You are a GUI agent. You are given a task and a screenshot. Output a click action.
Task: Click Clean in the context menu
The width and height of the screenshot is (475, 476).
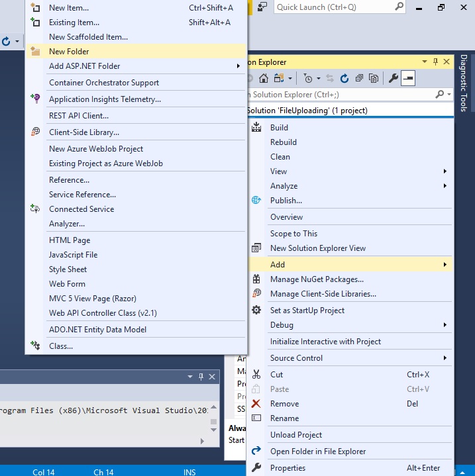(x=350, y=157)
